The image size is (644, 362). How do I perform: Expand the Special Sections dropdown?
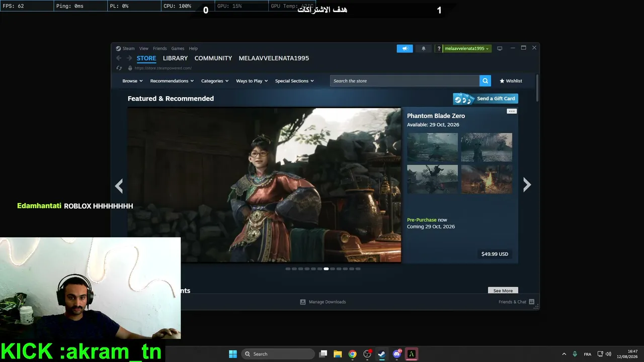(x=294, y=81)
